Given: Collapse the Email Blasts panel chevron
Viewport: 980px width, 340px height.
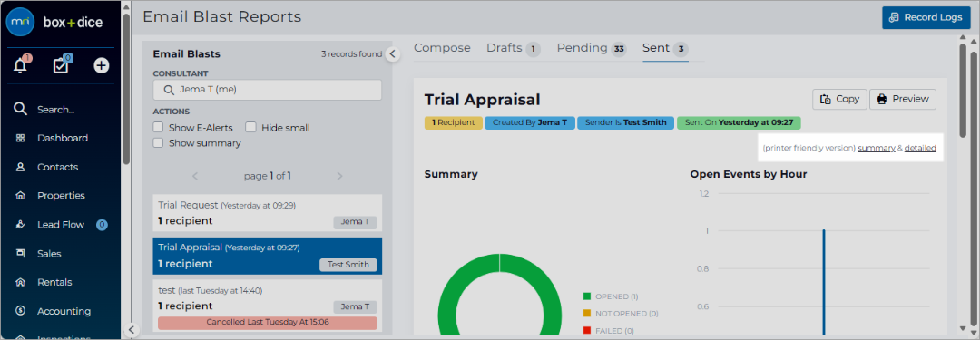Looking at the screenshot, I should pyautogui.click(x=392, y=54).
